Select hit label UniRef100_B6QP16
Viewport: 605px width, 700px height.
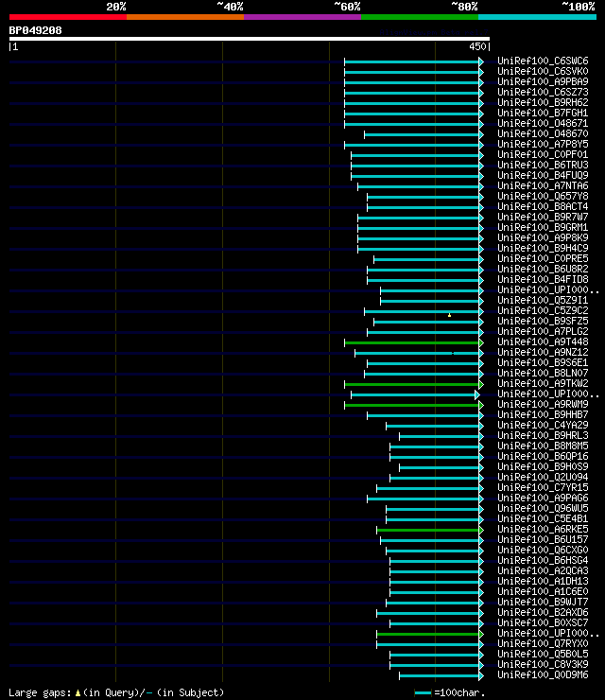543,457
